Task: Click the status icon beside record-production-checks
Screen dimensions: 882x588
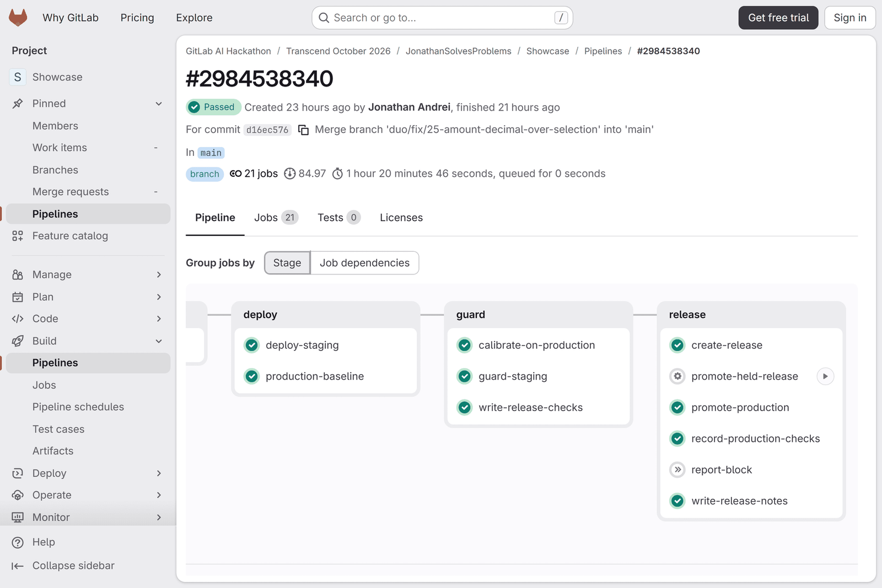Action: click(x=677, y=439)
